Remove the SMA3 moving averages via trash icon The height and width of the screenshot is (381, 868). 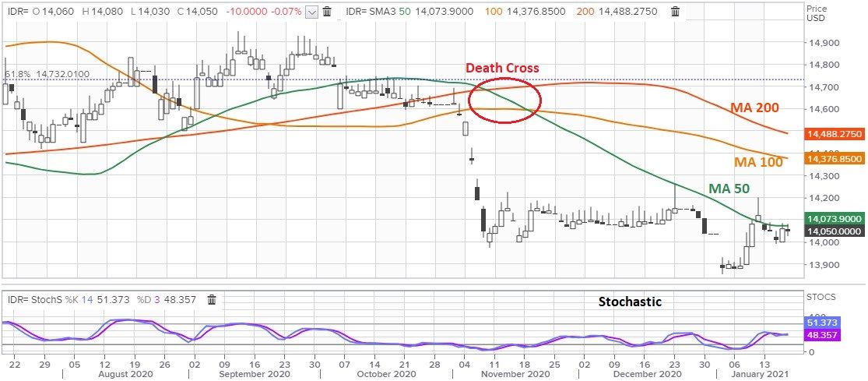click(x=675, y=11)
